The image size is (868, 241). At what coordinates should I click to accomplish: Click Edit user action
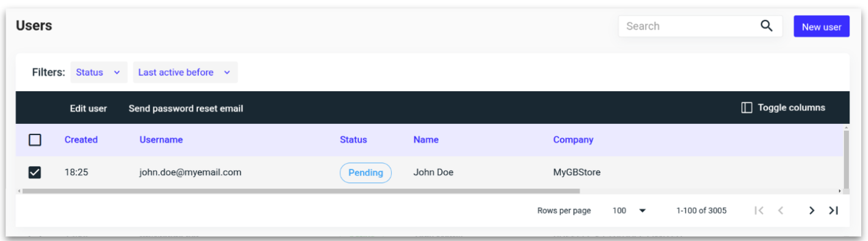coord(89,108)
